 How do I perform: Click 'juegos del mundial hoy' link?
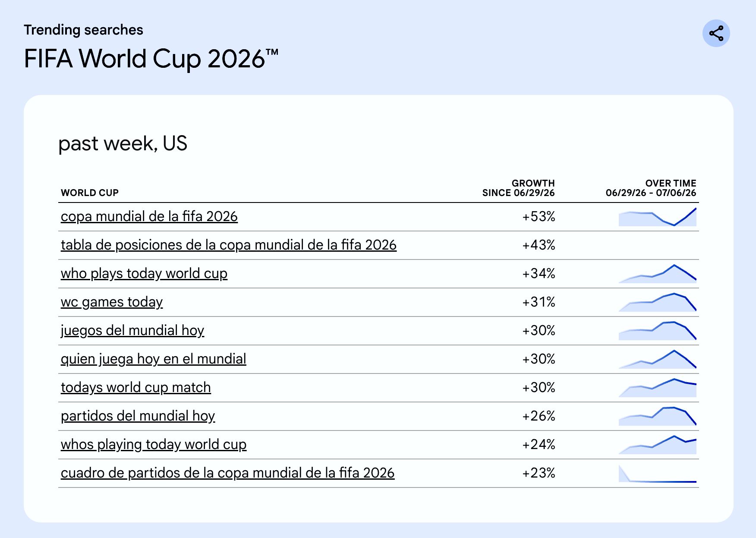tap(132, 330)
